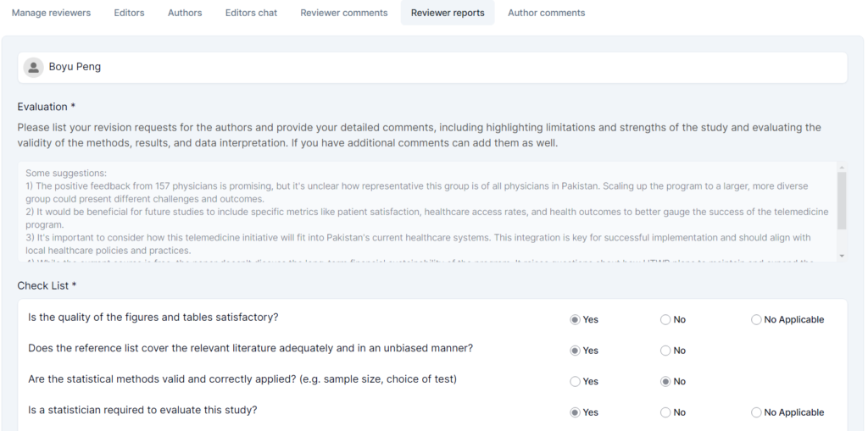The width and height of the screenshot is (868, 431).
Task: Switch to the Editors tab
Action: click(x=129, y=13)
